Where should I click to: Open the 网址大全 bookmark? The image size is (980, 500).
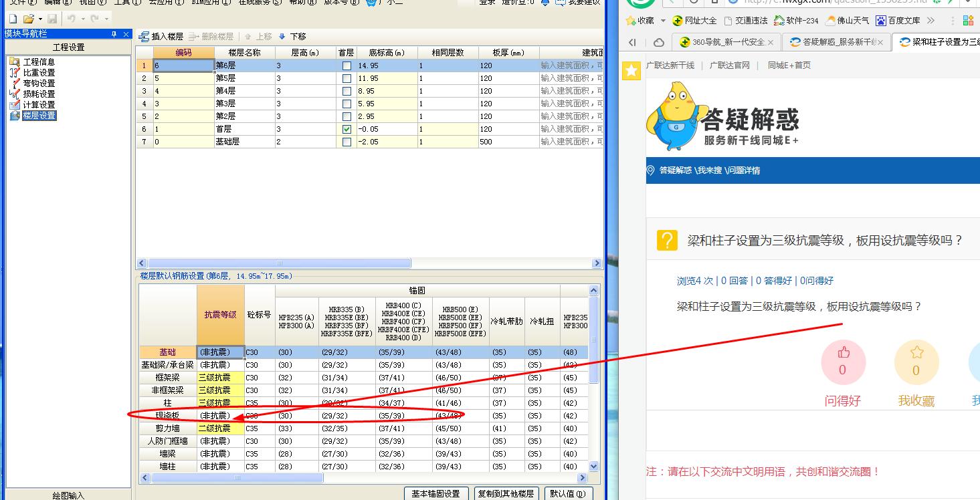point(694,21)
